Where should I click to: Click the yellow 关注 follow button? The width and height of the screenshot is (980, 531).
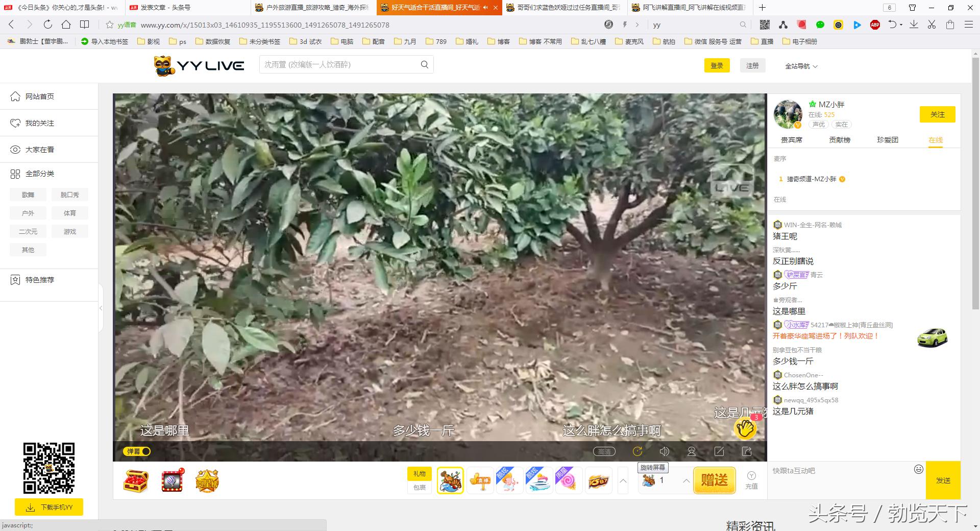click(x=937, y=114)
